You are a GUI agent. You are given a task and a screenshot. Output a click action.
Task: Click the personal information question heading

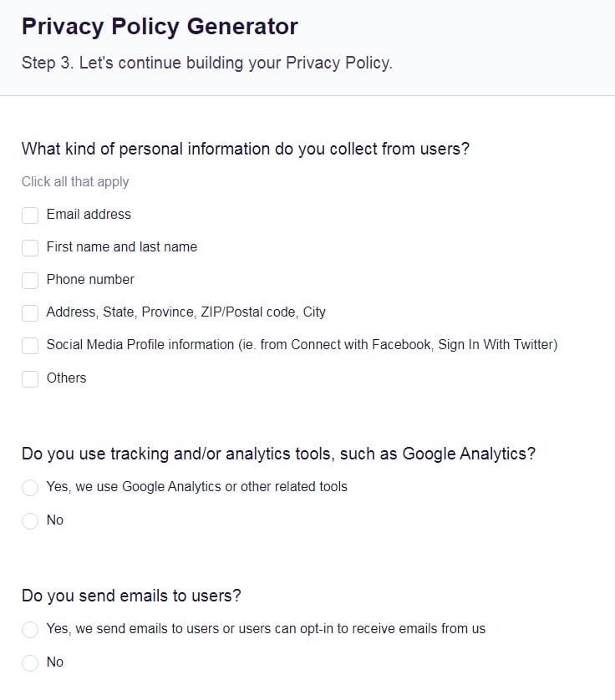pyautogui.click(x=246, y=150)
